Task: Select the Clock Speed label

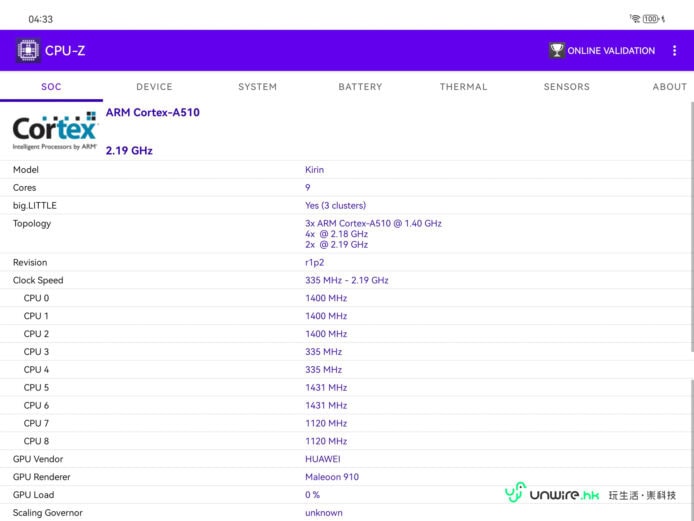Action: 38,280
